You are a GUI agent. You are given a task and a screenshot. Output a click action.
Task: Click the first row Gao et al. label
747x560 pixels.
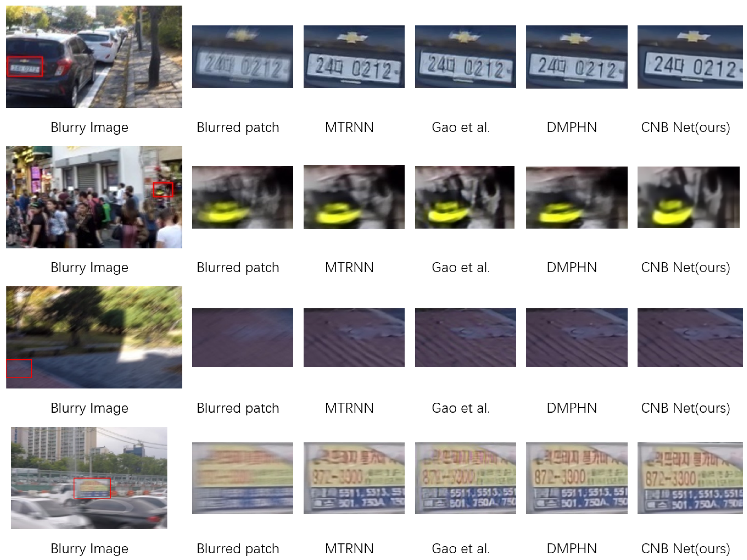tap(461, 127)
